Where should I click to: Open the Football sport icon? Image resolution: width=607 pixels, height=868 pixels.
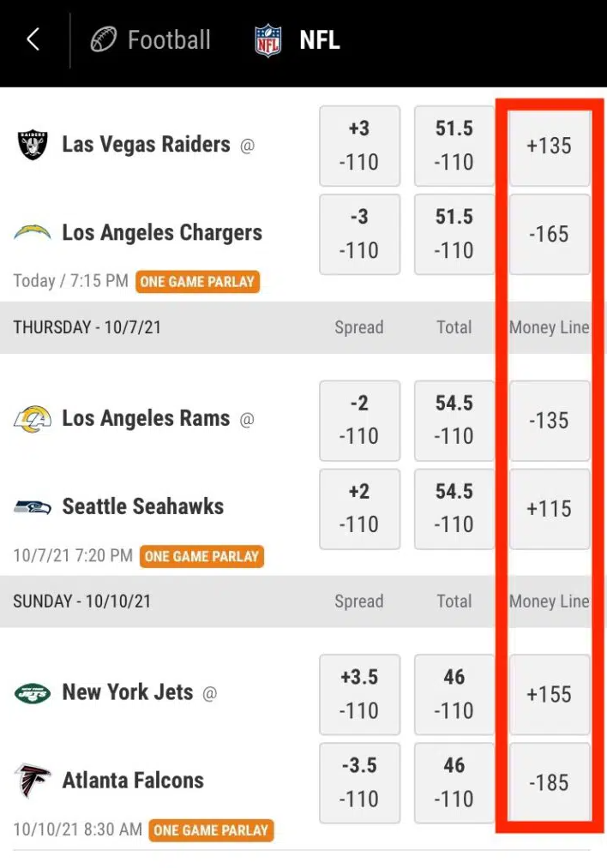(104, 40)
